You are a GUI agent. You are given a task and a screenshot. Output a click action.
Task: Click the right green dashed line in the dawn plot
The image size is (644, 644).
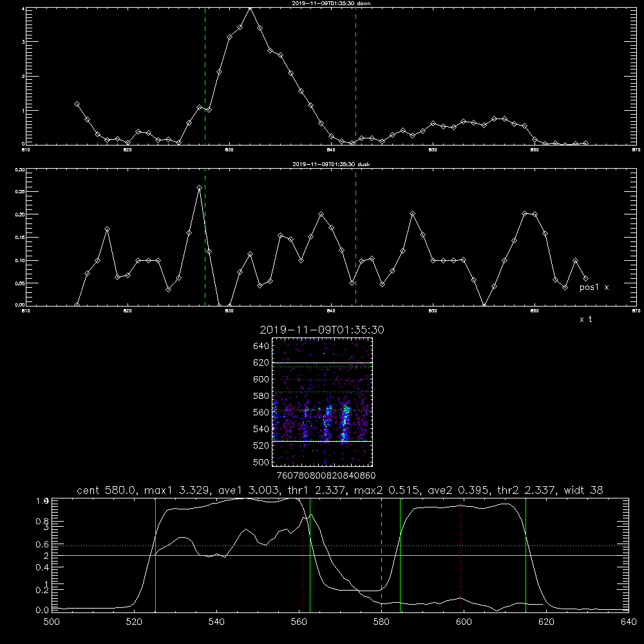[355, 76]
